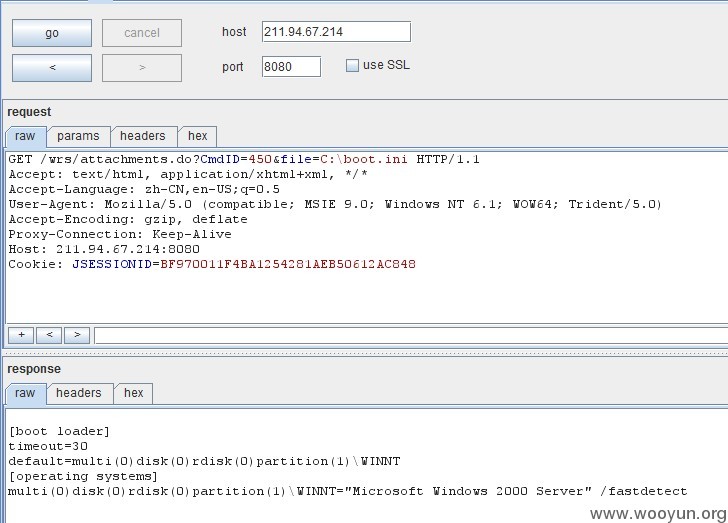Go forward in history with the > button beside host
The image size is (728, 523).
(x=142, y=68)
